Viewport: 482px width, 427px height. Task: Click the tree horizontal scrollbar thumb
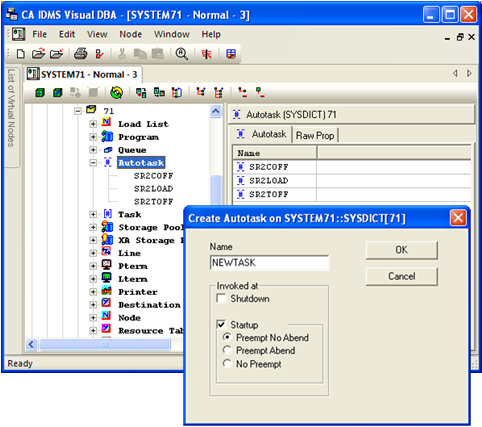point(105,344)
